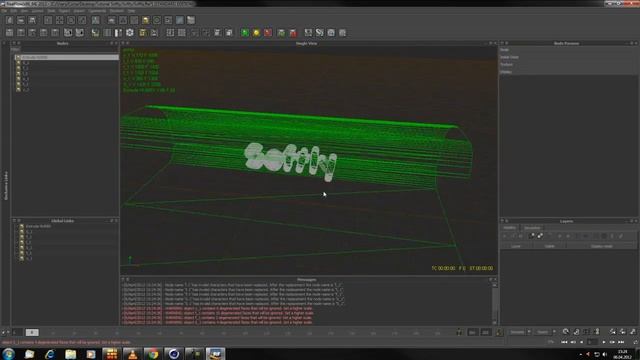Click the play forward playback button
This screenshot has width=640, height=360.
[x=604, y=342]
